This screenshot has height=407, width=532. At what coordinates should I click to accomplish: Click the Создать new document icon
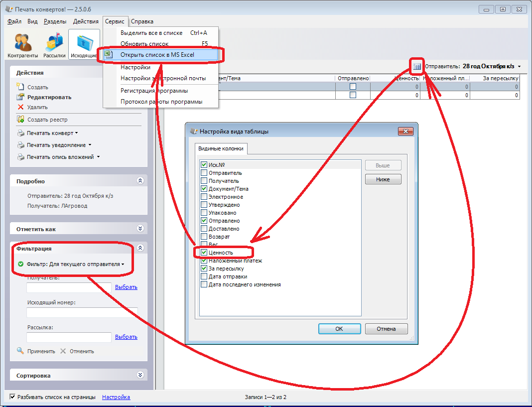pyautogui.click(x=20, y=87)
